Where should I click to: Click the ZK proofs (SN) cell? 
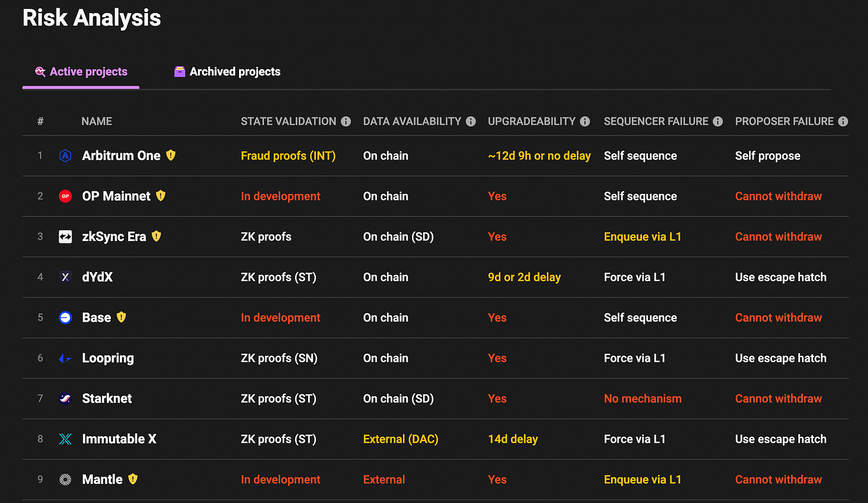pyautogui.click(x=279, y=358)
